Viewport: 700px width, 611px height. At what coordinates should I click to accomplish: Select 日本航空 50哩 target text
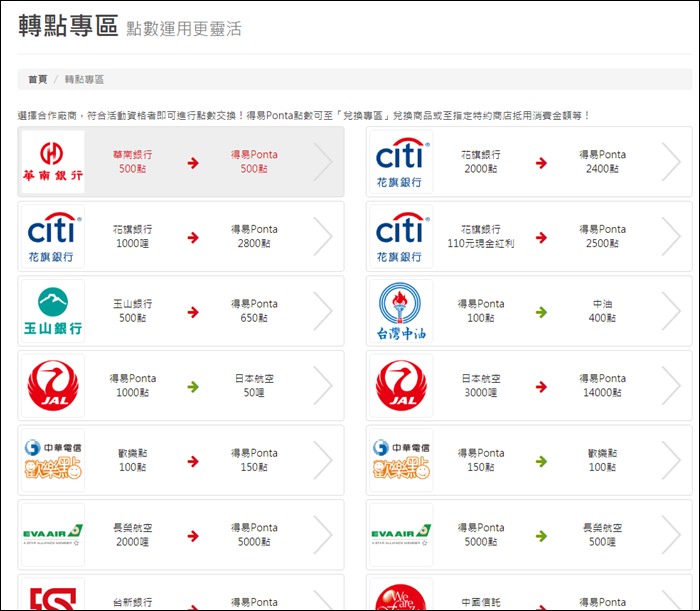point(254,385)
